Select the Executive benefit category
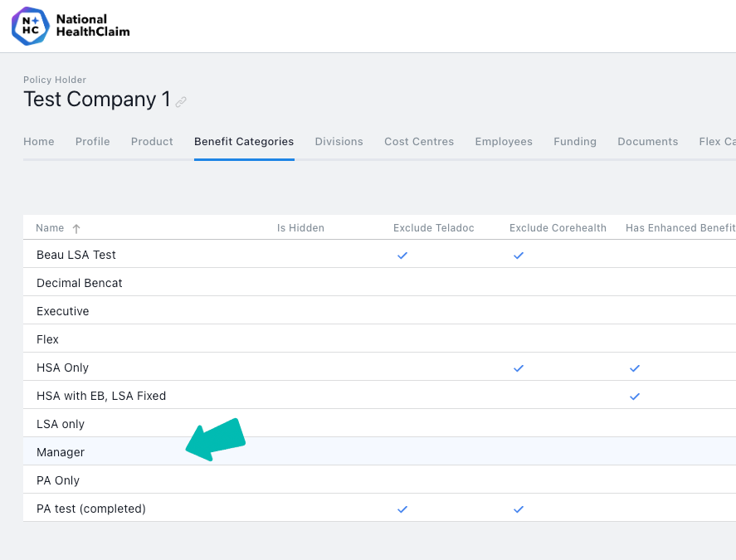The width and height of the screenshot is (736, 560). tap(379, 310)
